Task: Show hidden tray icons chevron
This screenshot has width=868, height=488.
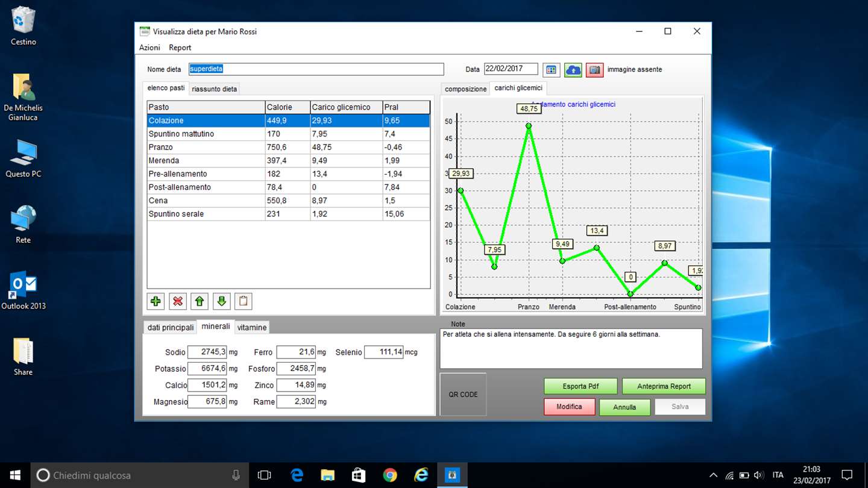Action: (x=714, y=475)
